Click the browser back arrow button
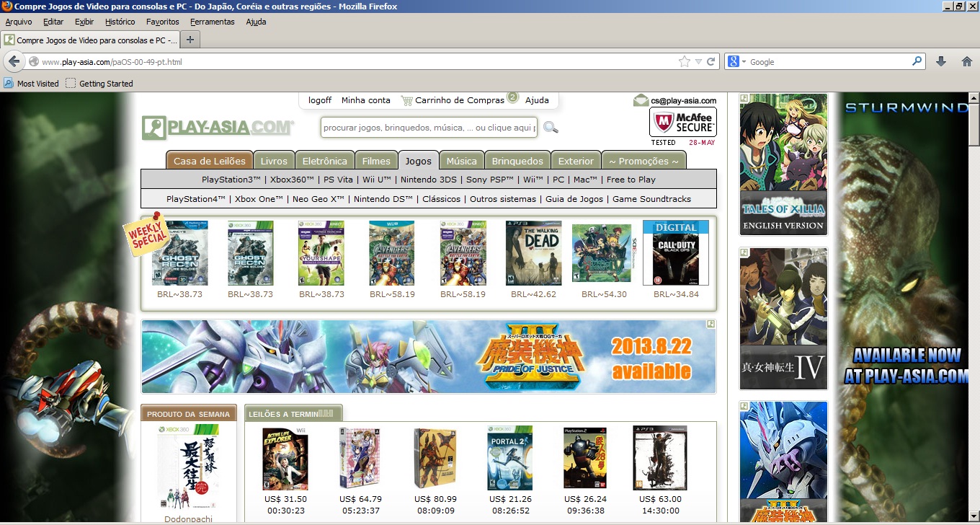 tap(14, 62)
